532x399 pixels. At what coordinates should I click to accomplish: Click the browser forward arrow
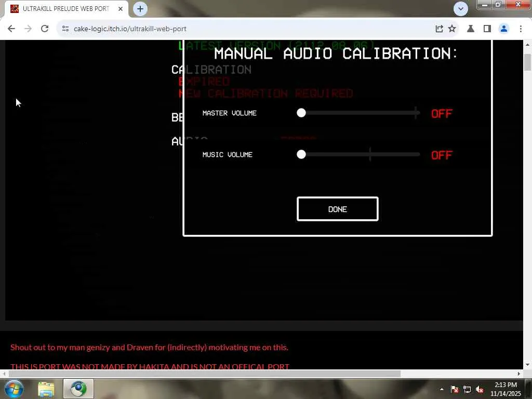click(28, 29)
